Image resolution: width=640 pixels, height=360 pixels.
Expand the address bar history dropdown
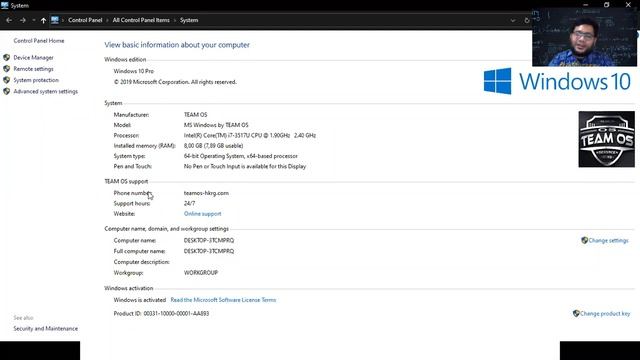[x=513, y=20]
